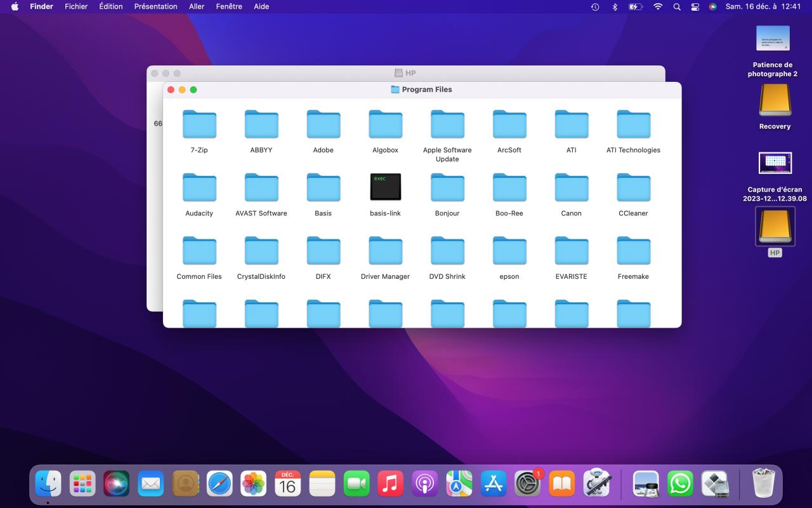Open the ABBYY folder
Image resolution: width=812 pixels, height=508 pixels.
pos(261,124)
